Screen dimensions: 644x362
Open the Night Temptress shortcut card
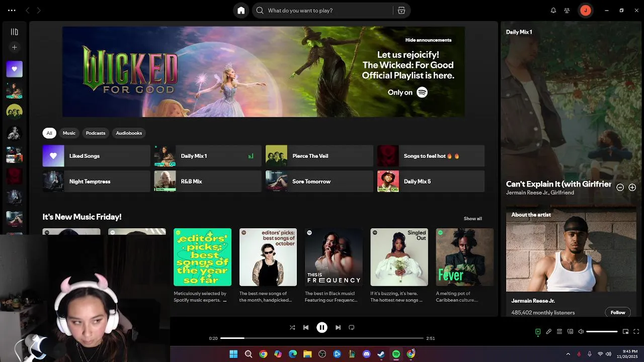96,182
